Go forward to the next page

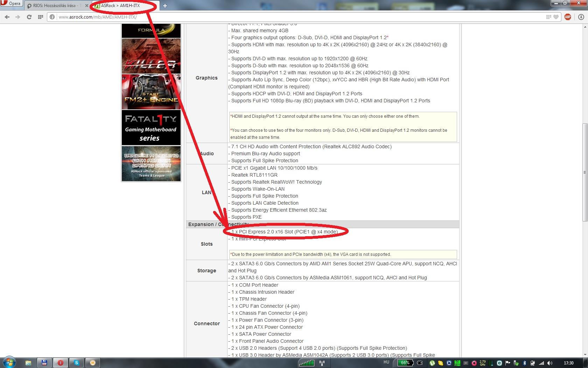pos(18,17)
